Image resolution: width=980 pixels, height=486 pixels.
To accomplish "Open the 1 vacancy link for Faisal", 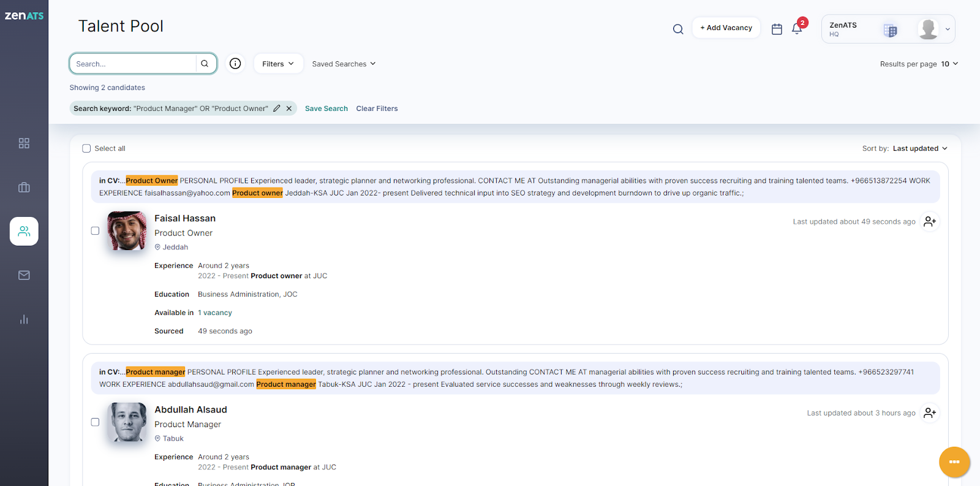I will 215,313.
